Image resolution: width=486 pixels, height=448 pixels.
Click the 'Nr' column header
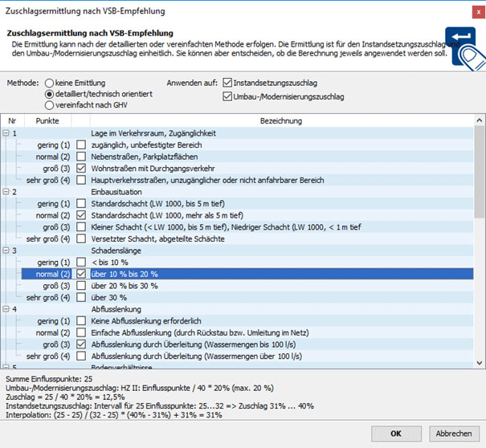12,120
